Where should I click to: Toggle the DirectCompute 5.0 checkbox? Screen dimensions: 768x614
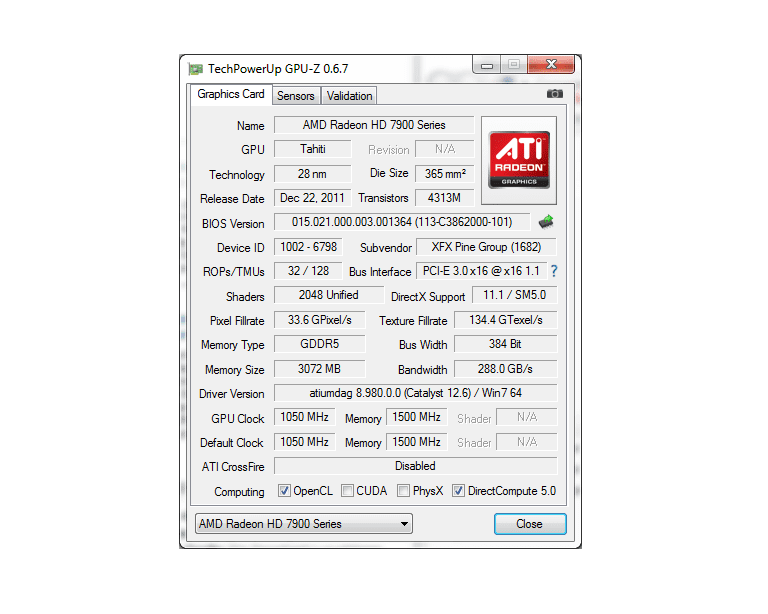pos(458,491)
